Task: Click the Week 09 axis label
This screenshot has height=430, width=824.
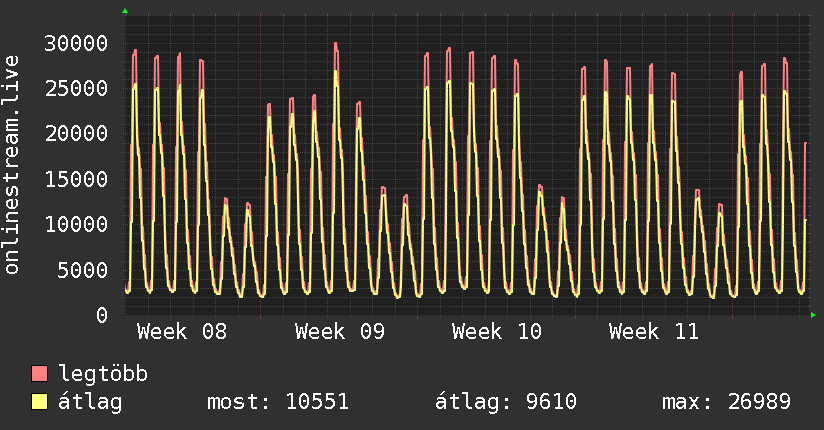Action: [340, 332]
